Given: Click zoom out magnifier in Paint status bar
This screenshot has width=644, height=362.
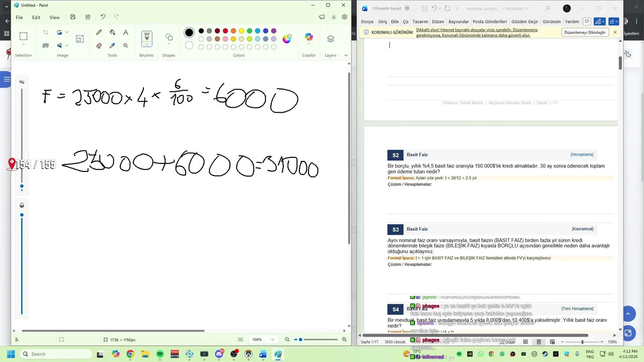Looking at the screenshot, I should [x=287, y=339].
